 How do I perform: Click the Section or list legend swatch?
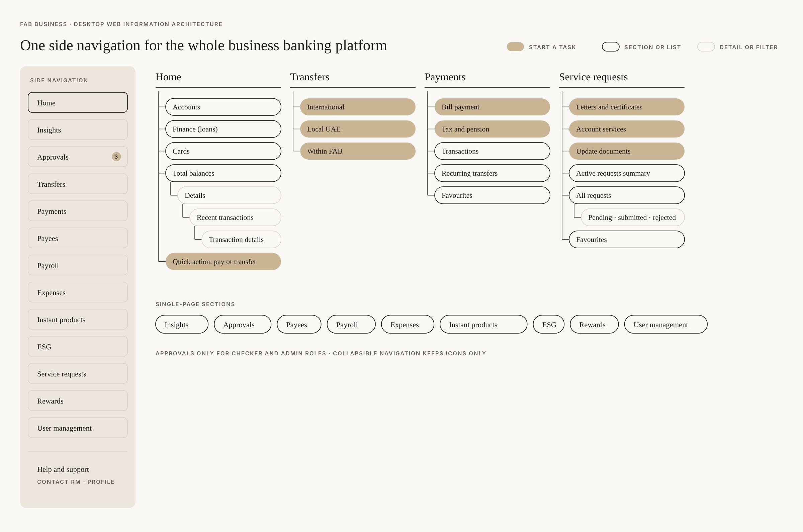click(610, 47)
